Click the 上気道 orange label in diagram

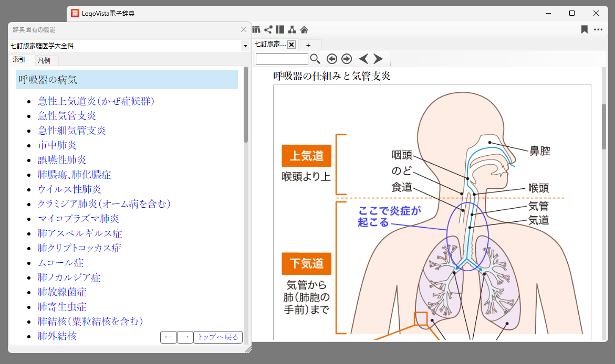(x=306, y=156)
